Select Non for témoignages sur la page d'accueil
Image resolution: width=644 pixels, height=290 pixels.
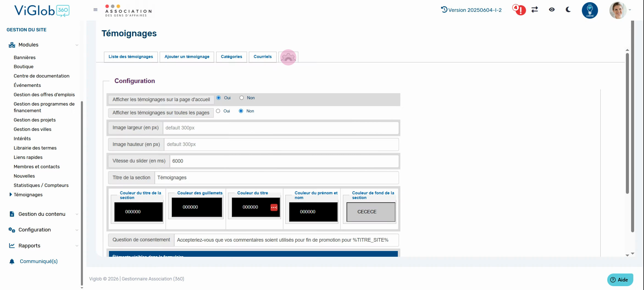coord(241,98)
